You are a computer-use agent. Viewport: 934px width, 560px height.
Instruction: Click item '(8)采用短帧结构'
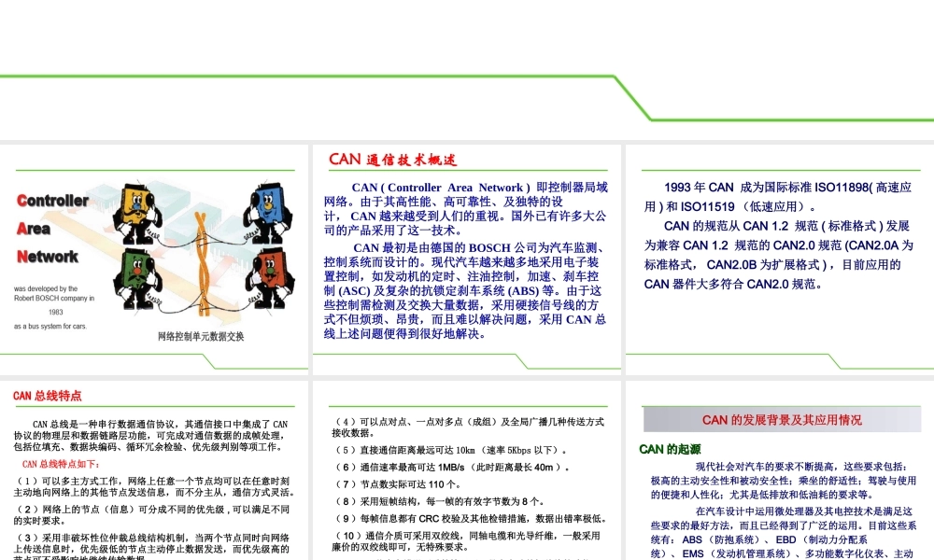click(x=440, y=502)
